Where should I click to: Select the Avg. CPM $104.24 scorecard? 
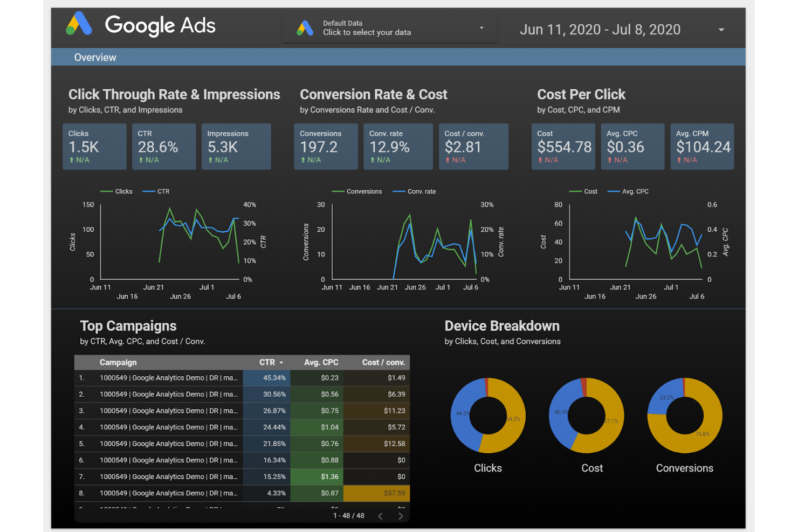coord(702,147)
